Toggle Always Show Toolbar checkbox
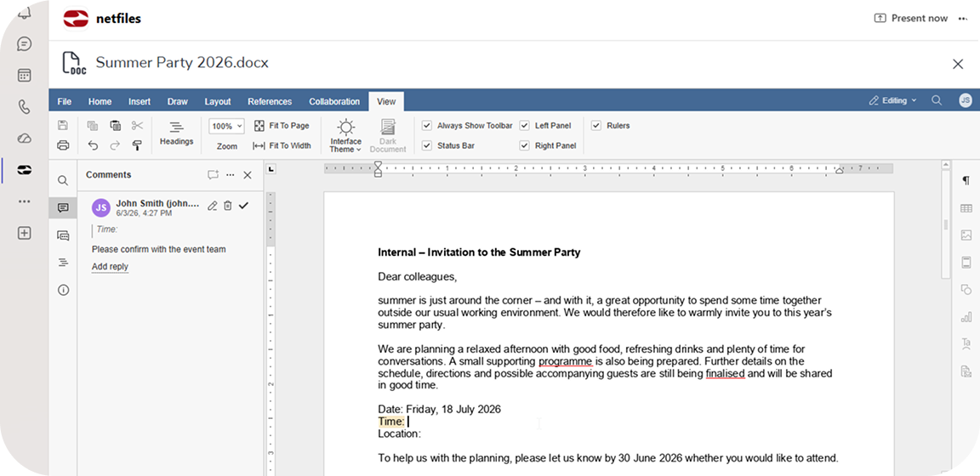The image size is (980, 476). point(427,126)
